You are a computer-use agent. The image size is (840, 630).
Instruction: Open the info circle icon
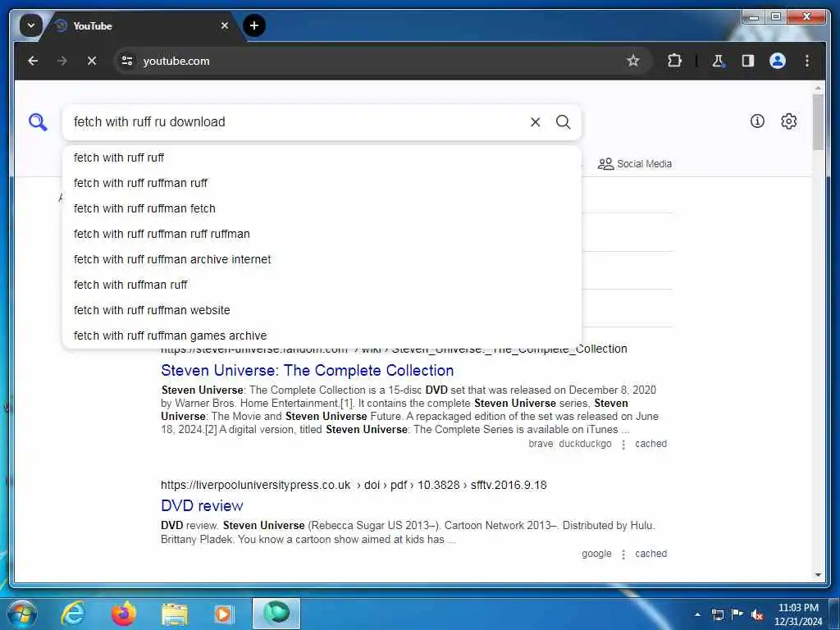coord(757,121)
